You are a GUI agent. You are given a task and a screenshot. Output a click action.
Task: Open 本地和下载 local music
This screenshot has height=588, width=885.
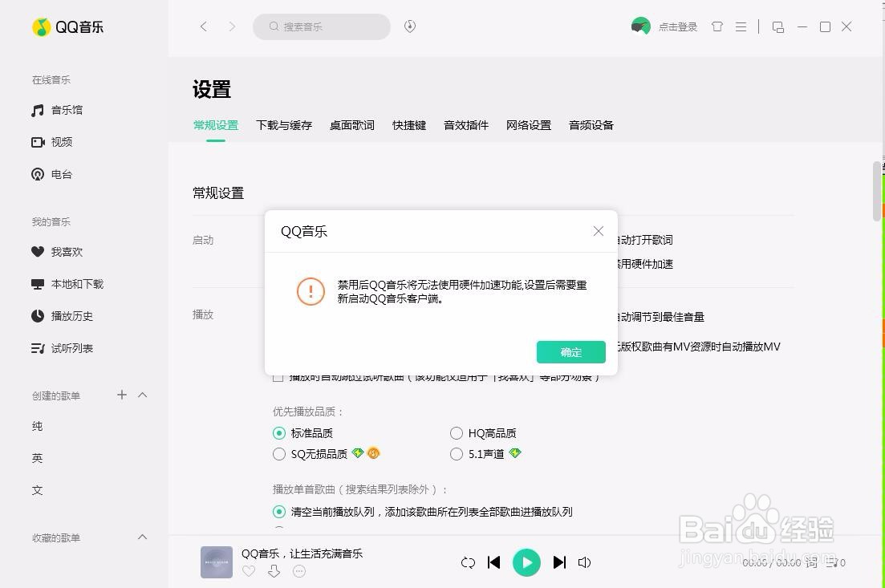[x=75, y=284]
